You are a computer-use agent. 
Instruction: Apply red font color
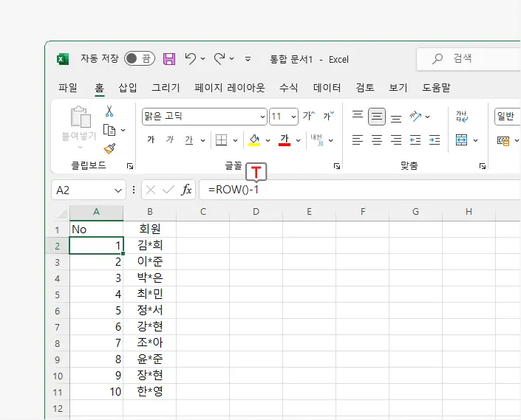click(285, 140)
